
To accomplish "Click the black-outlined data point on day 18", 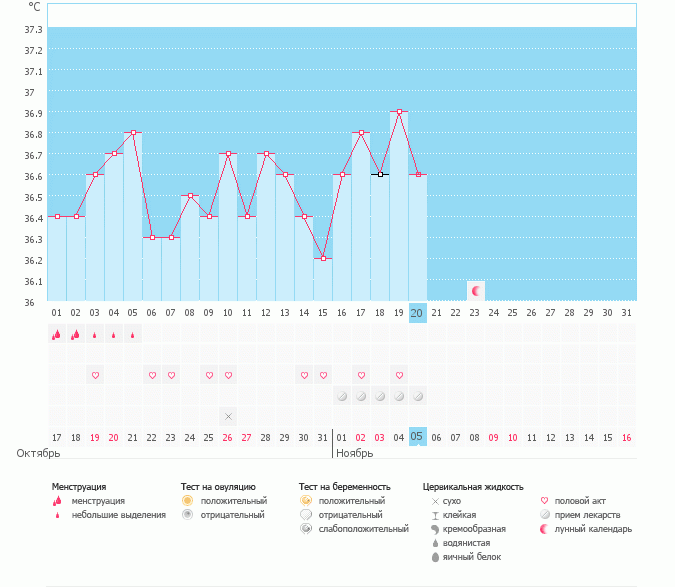I will coord(380,174).
